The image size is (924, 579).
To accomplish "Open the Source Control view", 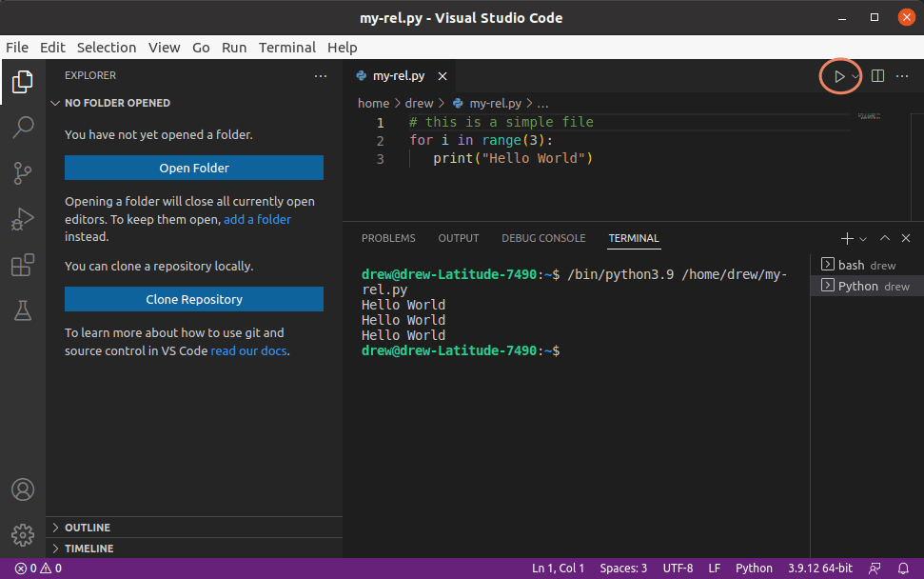I will click(23, 172).
